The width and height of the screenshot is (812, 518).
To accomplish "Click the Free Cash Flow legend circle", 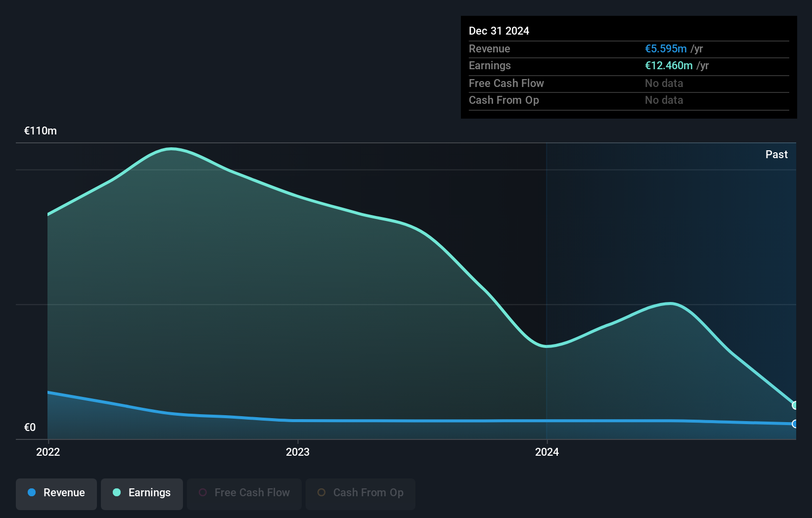I will click(203, 492).
